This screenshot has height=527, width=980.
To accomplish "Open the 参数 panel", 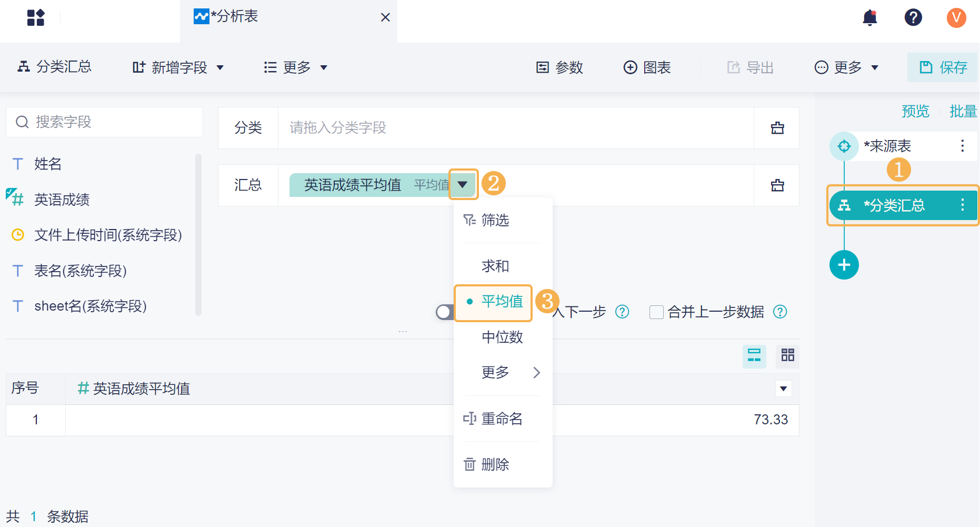I will (559, 67).
